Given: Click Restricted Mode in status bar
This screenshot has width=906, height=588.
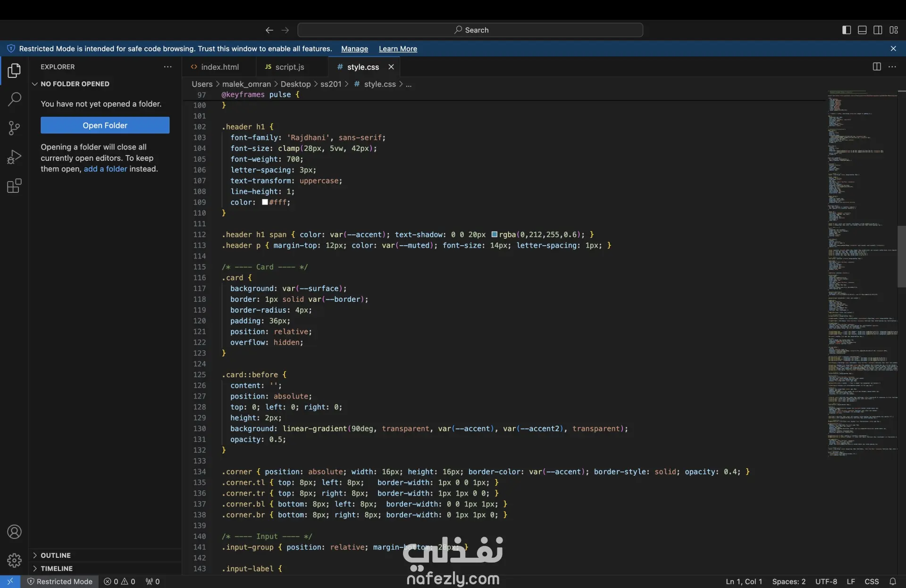Looking at the screenshot, I should pyautogui.click(x=60, y=581).
